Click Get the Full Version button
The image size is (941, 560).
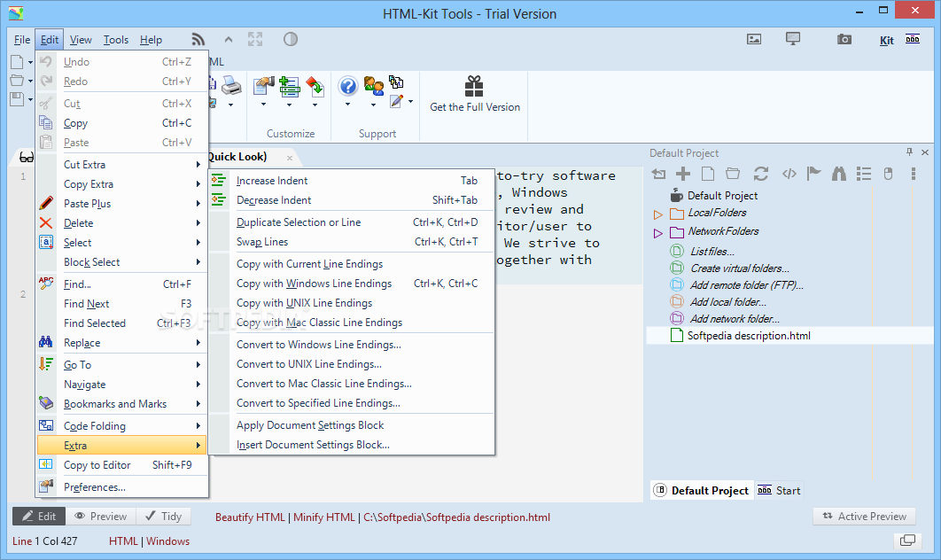(x=475, y=95)
